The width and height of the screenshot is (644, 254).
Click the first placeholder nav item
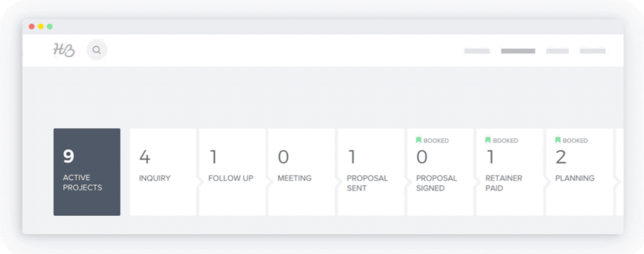(x=477, y=51)
